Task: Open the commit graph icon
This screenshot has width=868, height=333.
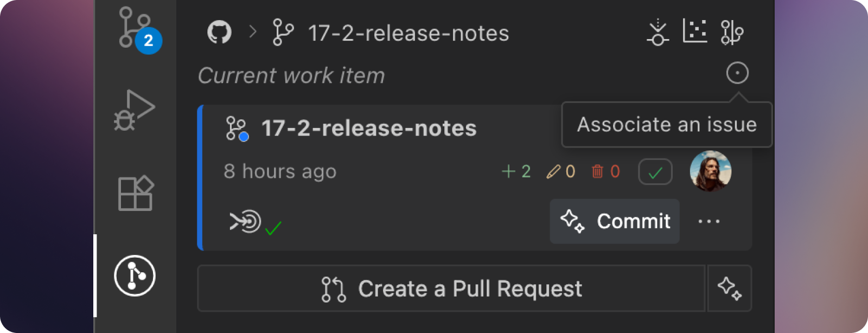Action: coord(695,31)
